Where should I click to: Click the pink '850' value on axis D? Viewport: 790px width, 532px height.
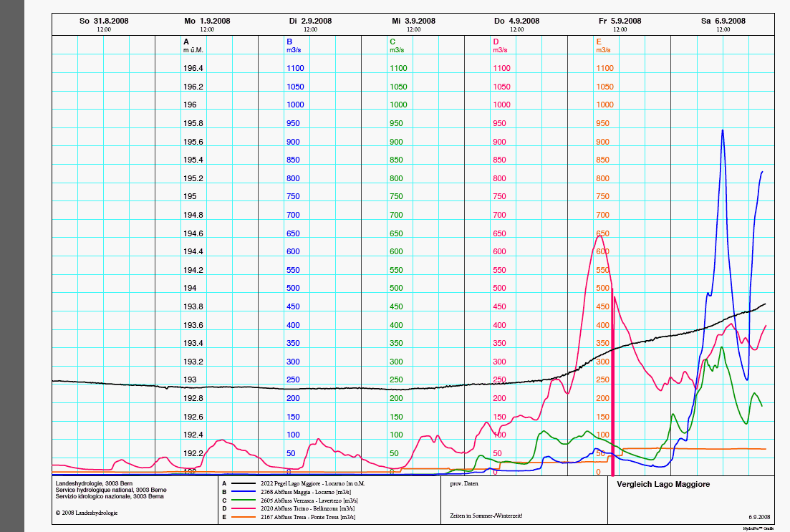point(500,160)
